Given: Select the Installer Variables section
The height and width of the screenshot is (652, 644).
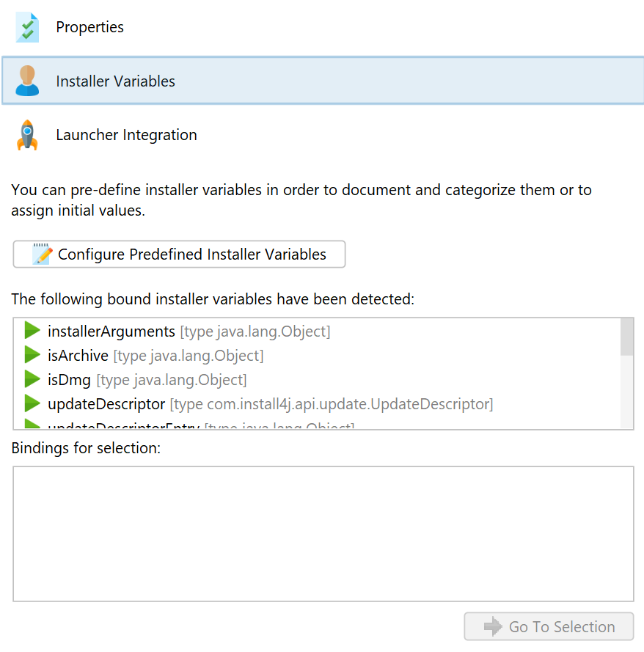Looking at the screenshot, I should 323,81.
